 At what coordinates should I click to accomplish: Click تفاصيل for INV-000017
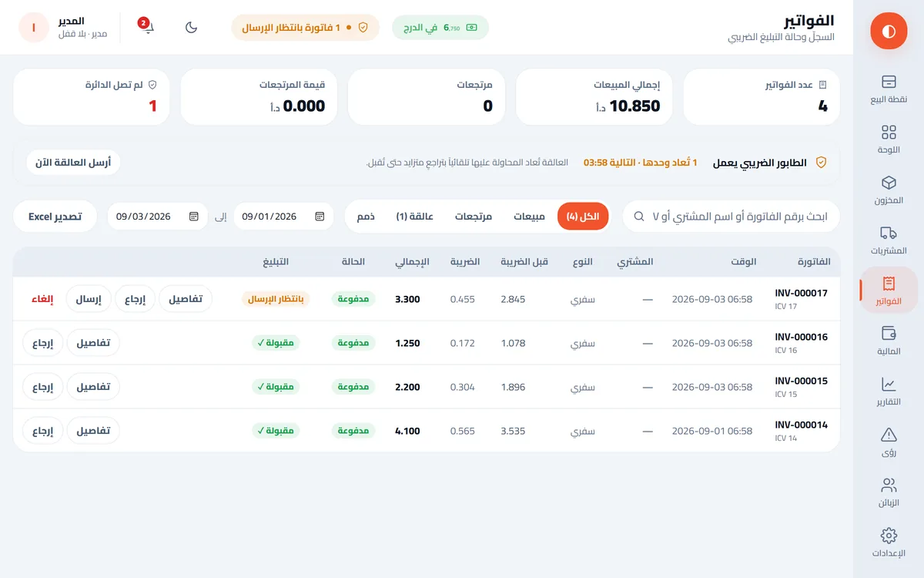186,299
